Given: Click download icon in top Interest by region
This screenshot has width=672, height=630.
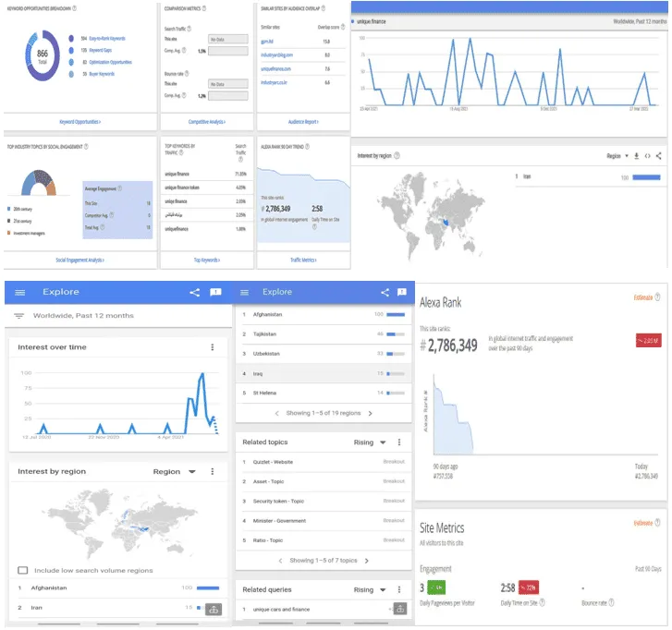Looking at the screenshot, I should [x=637, y=156].
